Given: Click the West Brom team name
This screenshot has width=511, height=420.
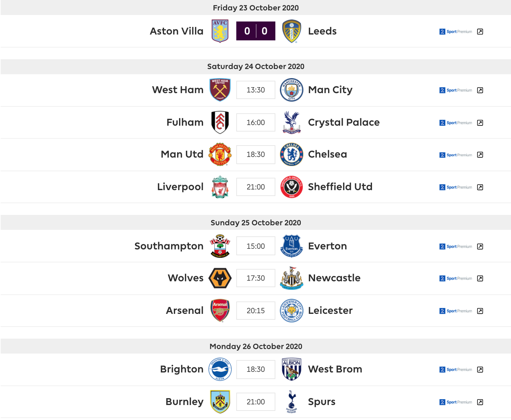Looking at the screenshot, I should pos(335,369).
